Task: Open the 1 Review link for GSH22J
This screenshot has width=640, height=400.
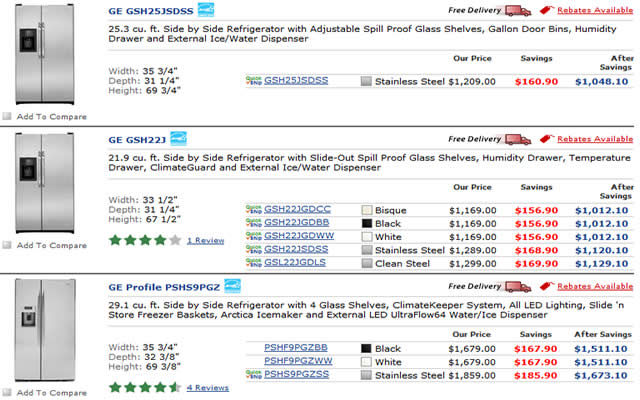Action: click(x=206, y=240)
